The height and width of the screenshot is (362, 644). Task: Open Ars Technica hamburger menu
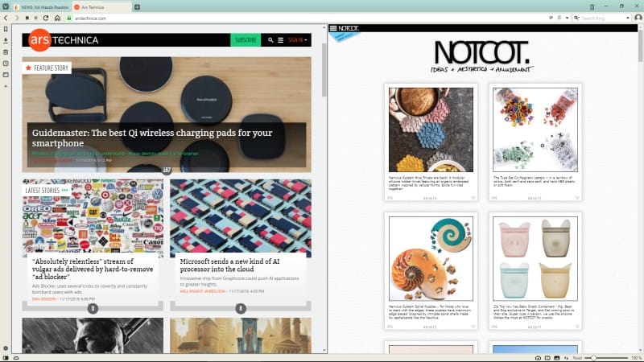[x=280, y=39]
